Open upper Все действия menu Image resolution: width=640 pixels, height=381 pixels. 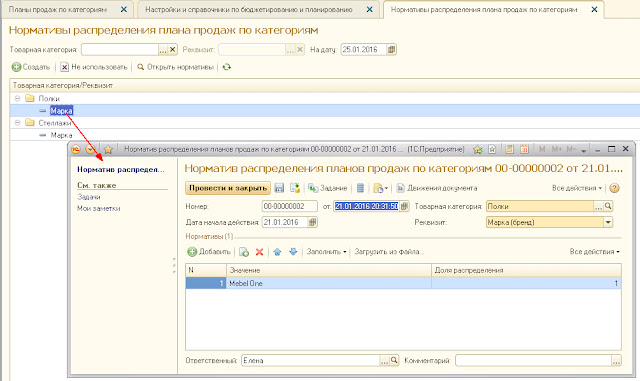click(577, 188)
